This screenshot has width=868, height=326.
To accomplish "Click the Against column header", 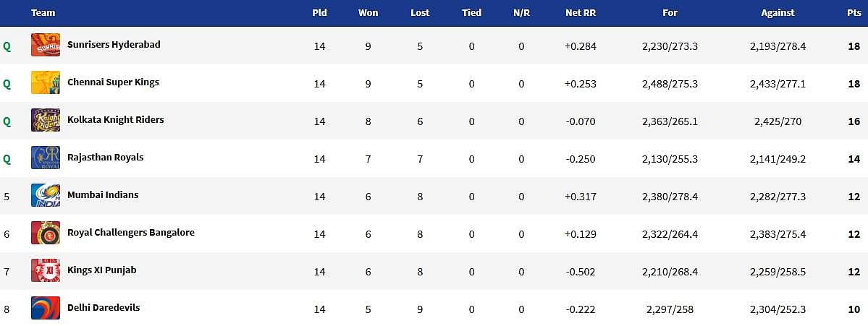I will [x=778, y=13].
